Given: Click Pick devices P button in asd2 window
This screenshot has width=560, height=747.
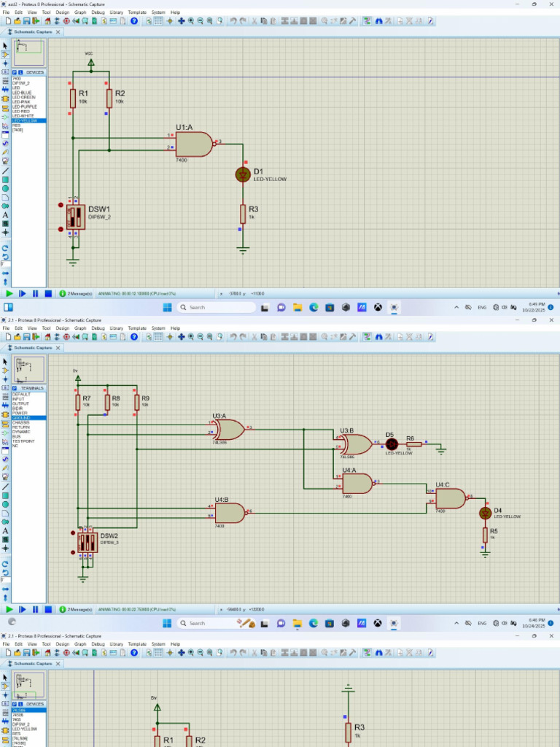Looking at the screenshot, I should coord(15,72).
